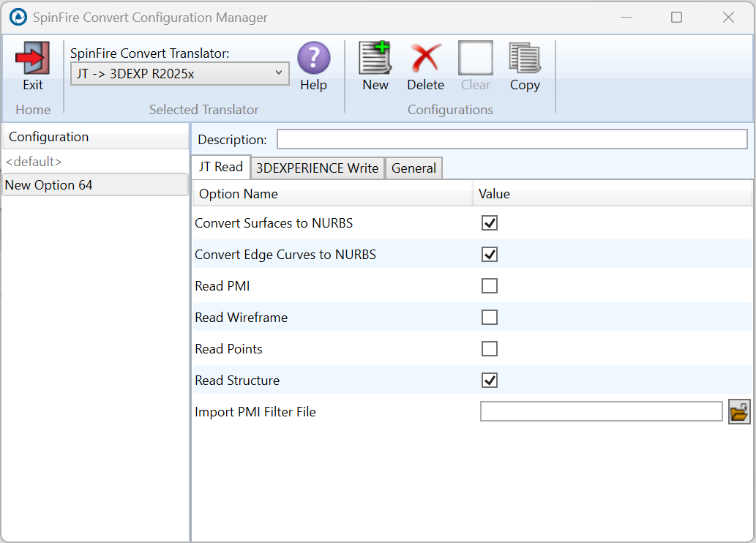Switch to the 3DEXPERIENCE Write tab
Screen dimensions: 756x543
coord(317,168)
